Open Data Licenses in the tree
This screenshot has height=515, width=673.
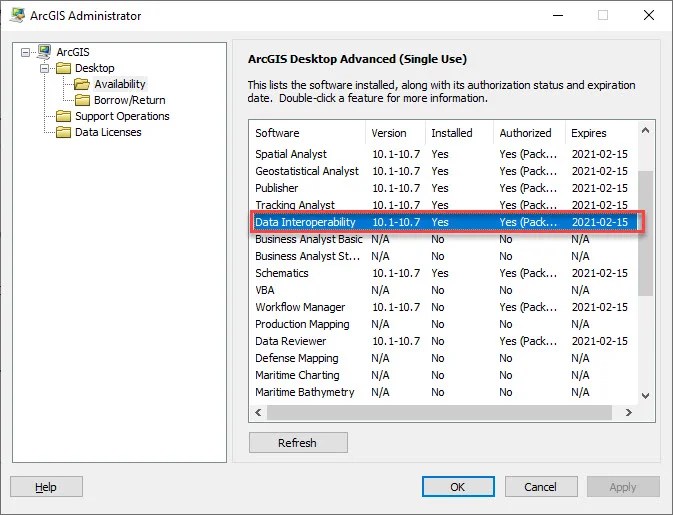(x=108, y=132)
